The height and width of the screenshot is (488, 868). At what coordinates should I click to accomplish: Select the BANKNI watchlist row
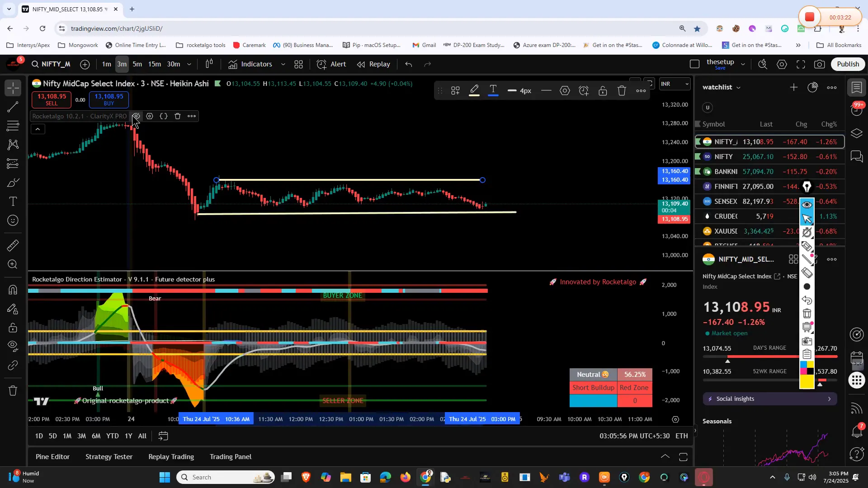coord(770,172)
